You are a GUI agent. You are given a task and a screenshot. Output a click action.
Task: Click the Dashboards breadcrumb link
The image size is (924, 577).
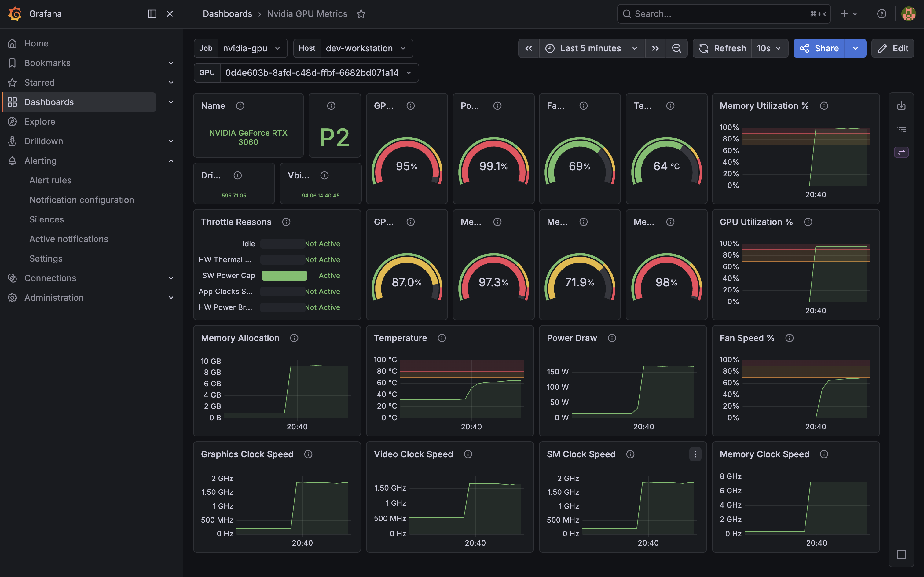click(x=227, y=14)
